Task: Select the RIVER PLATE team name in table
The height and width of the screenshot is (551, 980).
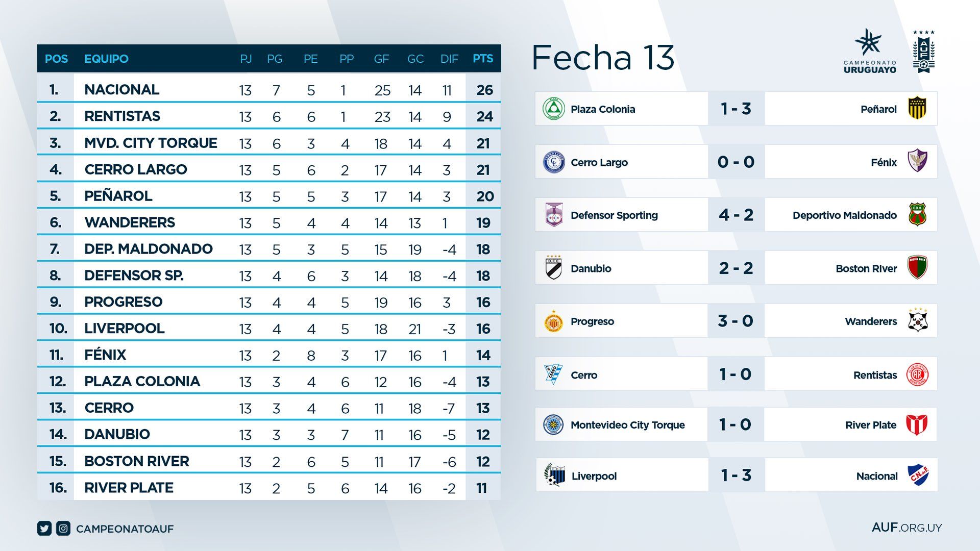Action: tap(129, 488)
